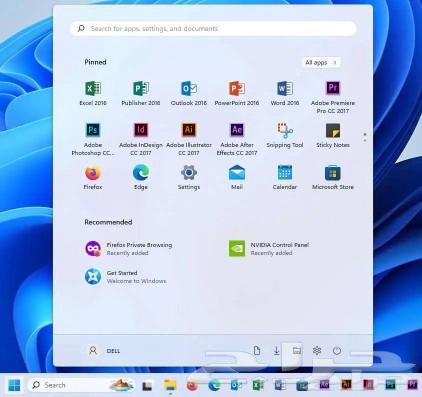Open Word 2016 from the Pinned apps grid
Screen dimensions: 422x397
point(285,93)
